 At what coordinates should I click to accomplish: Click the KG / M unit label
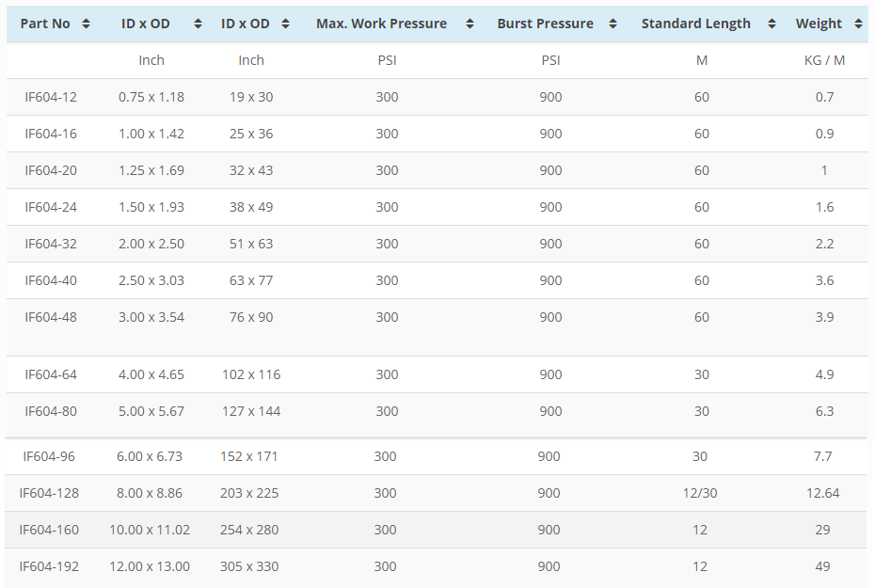coord(824,60)
